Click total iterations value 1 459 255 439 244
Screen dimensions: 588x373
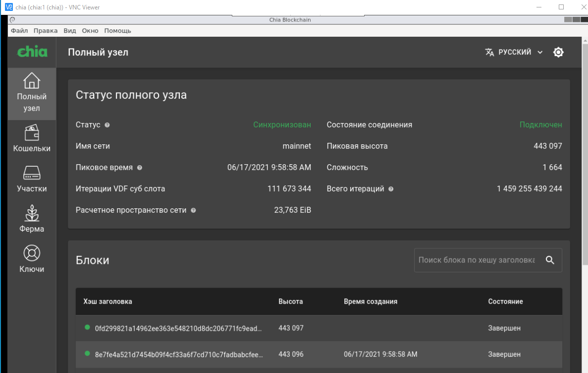coord(530,189)
